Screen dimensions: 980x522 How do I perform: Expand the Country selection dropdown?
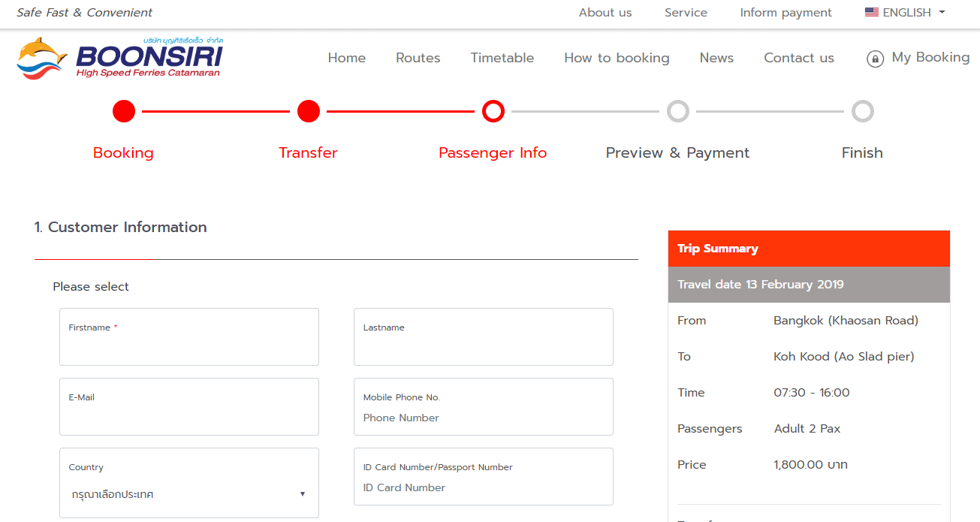188,494
